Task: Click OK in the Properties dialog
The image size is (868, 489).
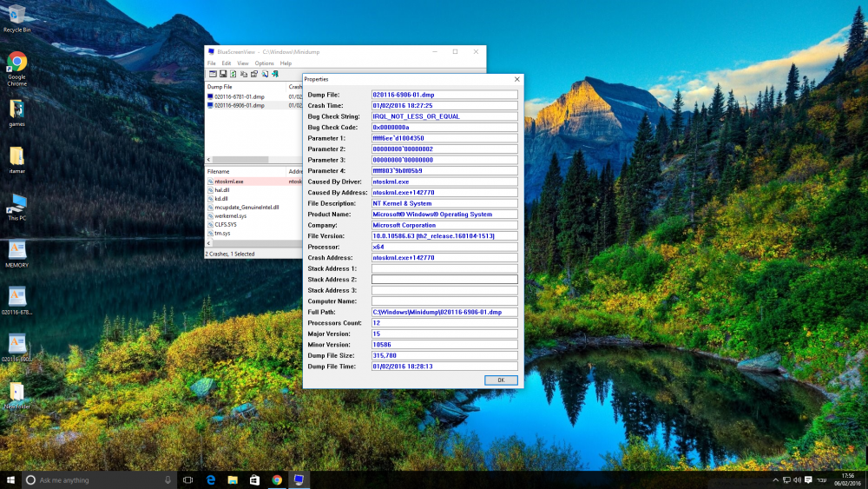Action: pos(501,380)
